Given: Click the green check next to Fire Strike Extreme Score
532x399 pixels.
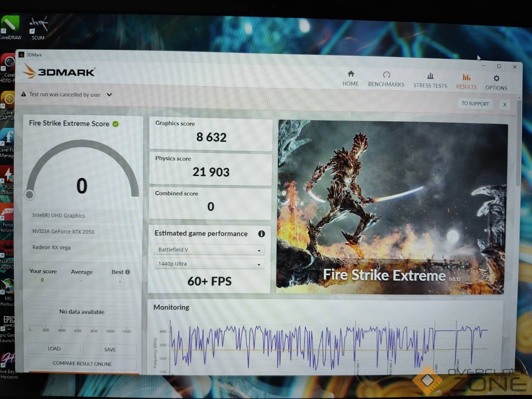Looking at the screenshot, I should (x=116, y=124).
